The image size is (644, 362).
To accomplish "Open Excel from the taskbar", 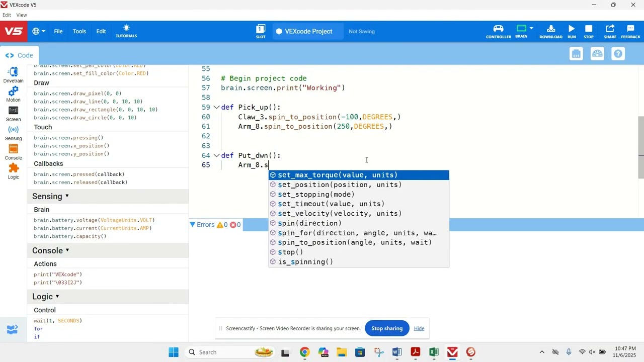I will (434, 352).
